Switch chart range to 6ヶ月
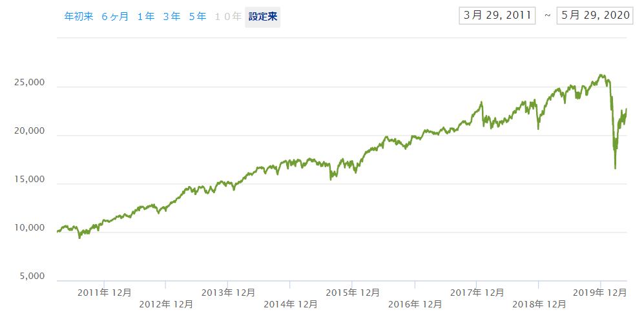 (115, 17)
